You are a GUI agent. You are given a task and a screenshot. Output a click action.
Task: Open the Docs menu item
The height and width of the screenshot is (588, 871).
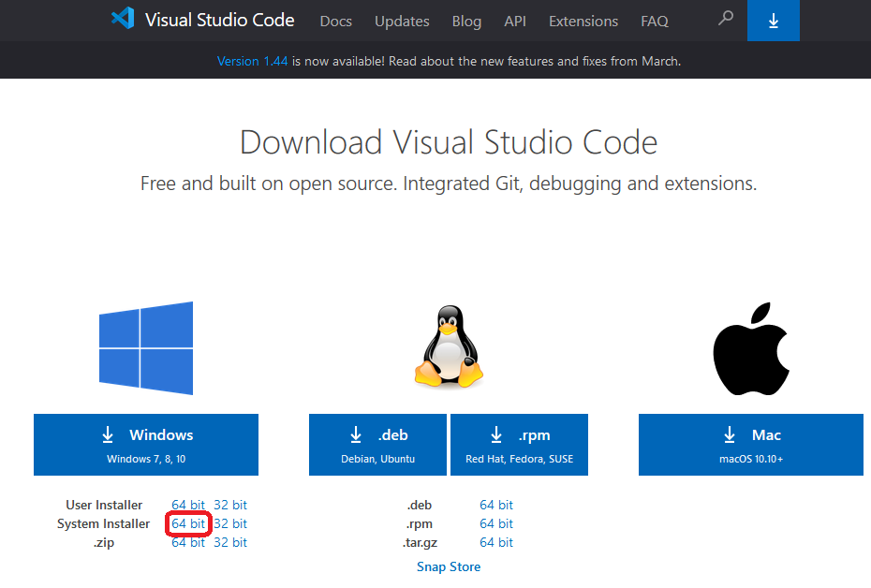click(336, 22)
